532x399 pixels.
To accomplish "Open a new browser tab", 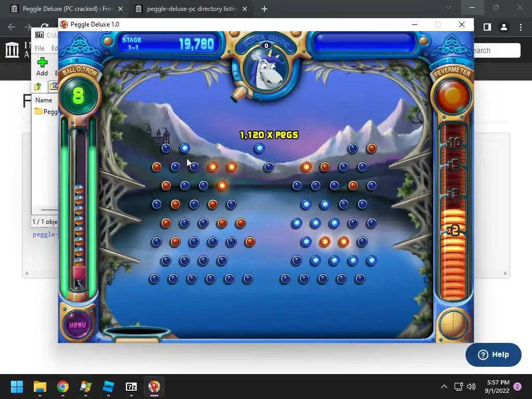I will click(x=264, y=9).
